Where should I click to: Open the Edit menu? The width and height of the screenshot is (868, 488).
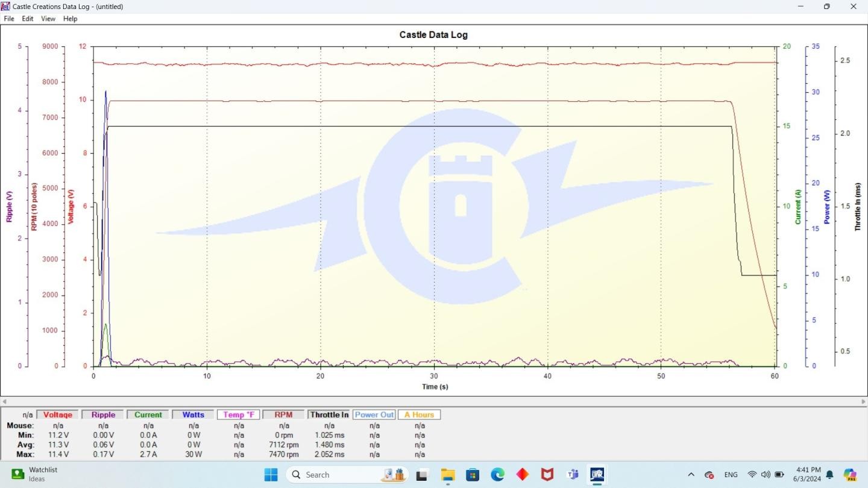(x=28, y=19)
